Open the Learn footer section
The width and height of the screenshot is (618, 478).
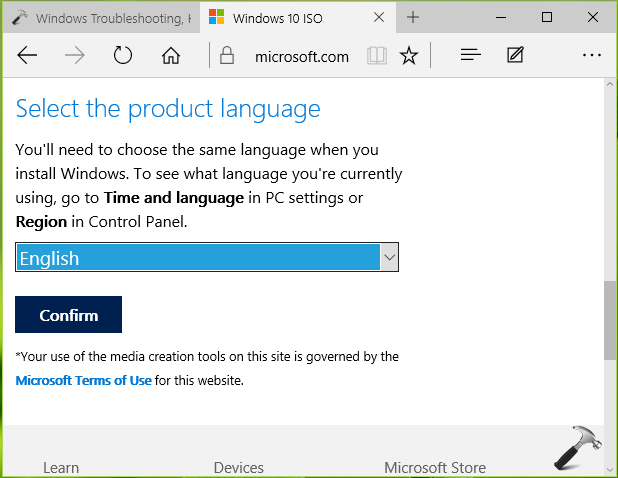[61, 468]
